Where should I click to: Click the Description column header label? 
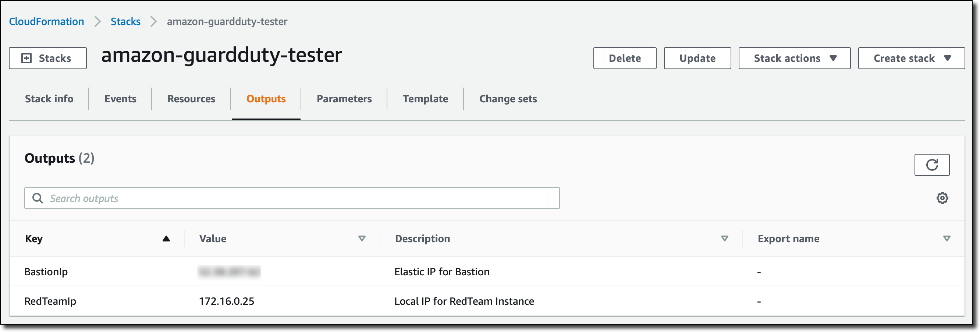click(x=422, y=239)
